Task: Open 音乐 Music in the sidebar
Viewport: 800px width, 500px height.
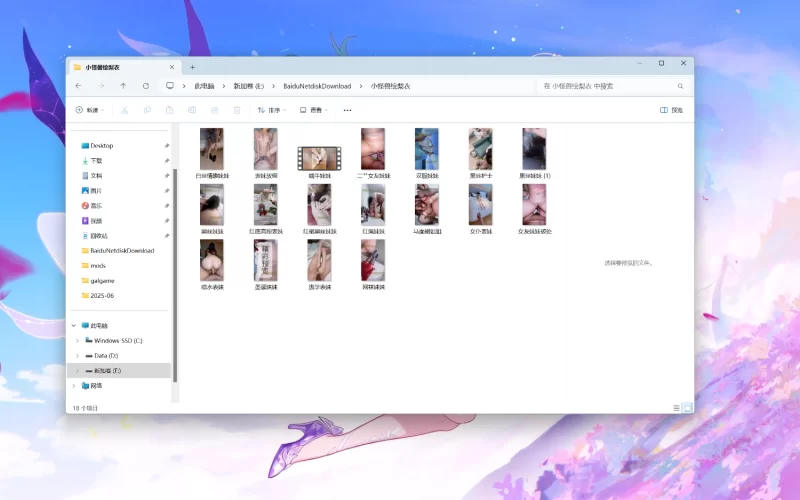Action: coord(96,206)
